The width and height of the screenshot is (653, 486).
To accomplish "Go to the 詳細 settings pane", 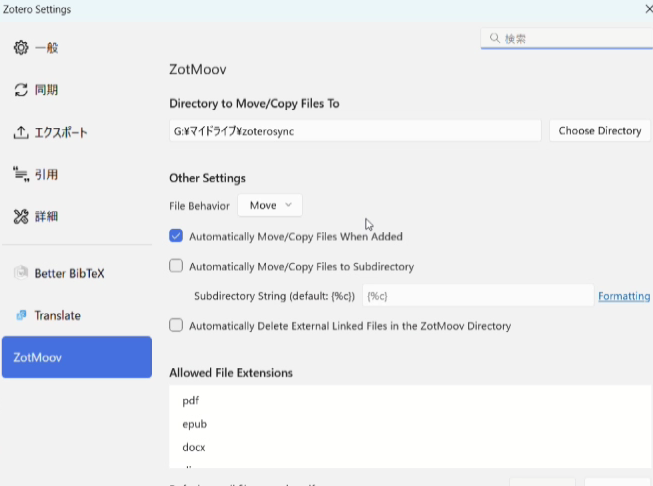I will tap(46, 217).
